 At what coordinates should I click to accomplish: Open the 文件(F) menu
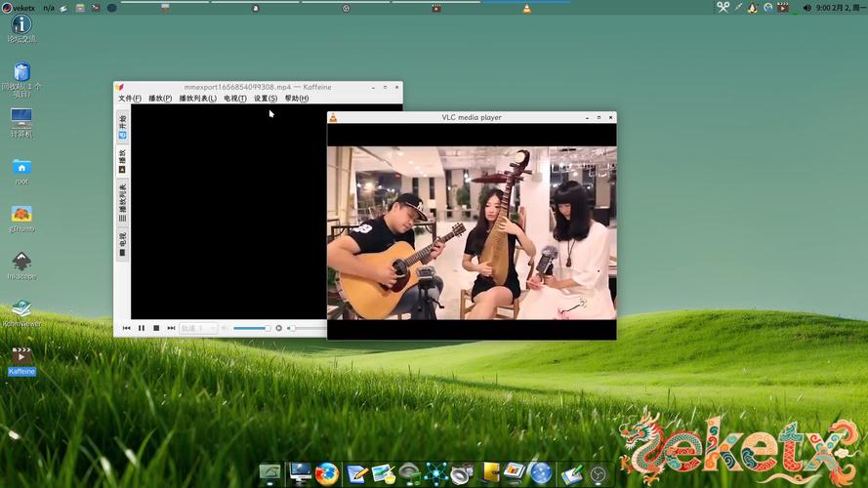[130, 99]
